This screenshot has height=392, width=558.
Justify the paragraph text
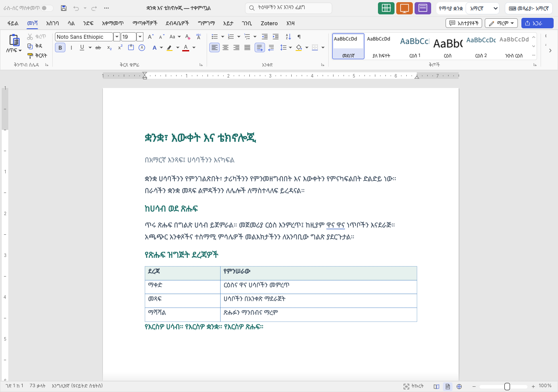(x=247, y=47)
